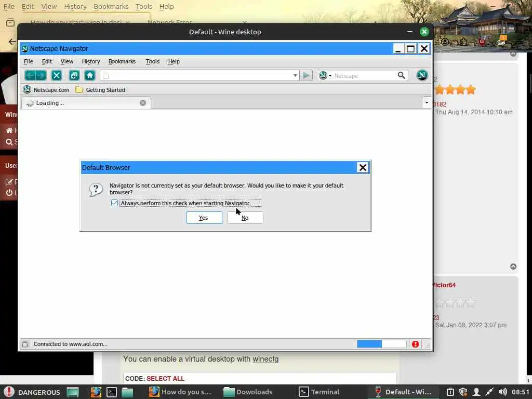This screenshot has height=399, width=532.
Task: Click the Forward arrow in Netscape toolbar
Action: [41, 75]
